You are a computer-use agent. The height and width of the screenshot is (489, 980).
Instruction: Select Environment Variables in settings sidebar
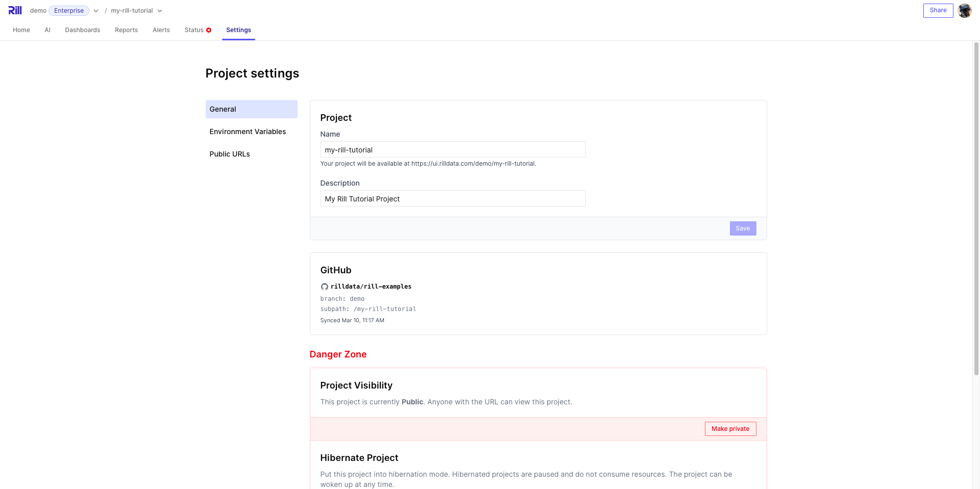tap(248, 132)
